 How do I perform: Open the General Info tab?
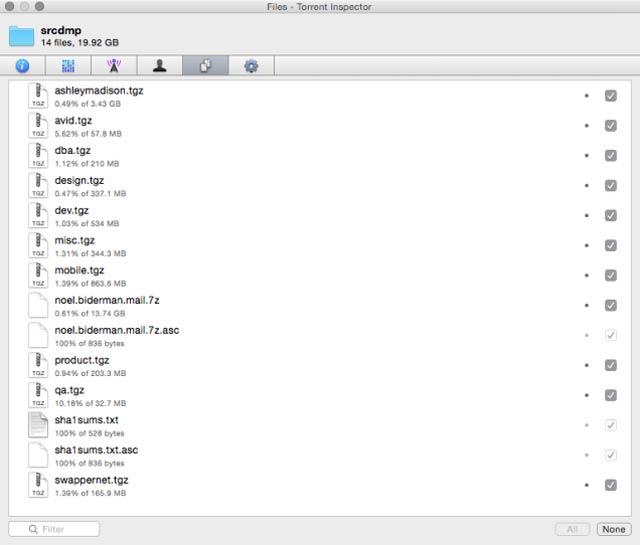click(22, 66)
